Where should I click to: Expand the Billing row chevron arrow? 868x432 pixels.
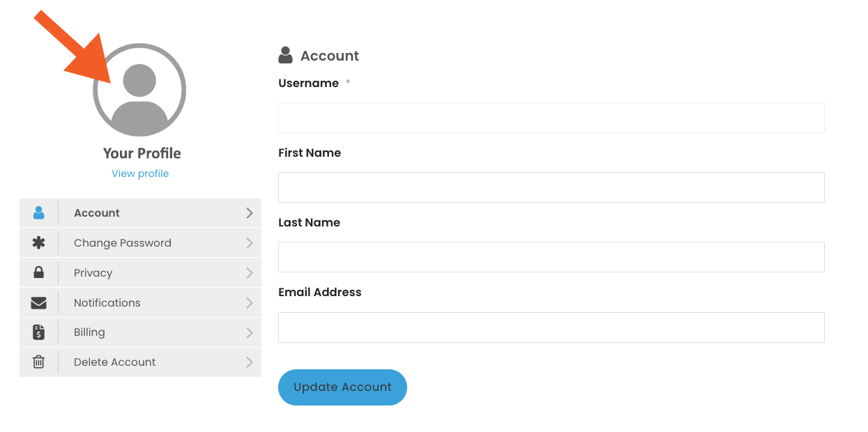tap(249, 333)
